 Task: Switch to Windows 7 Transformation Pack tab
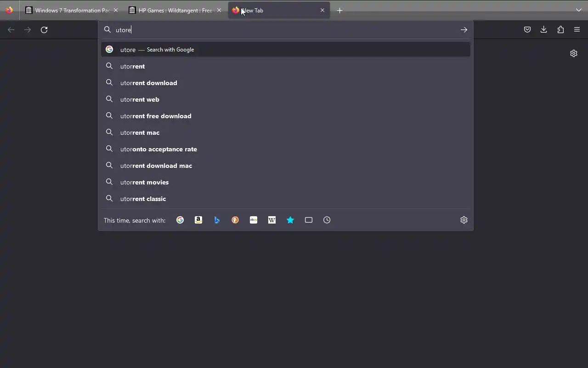[x=72, y=10]
